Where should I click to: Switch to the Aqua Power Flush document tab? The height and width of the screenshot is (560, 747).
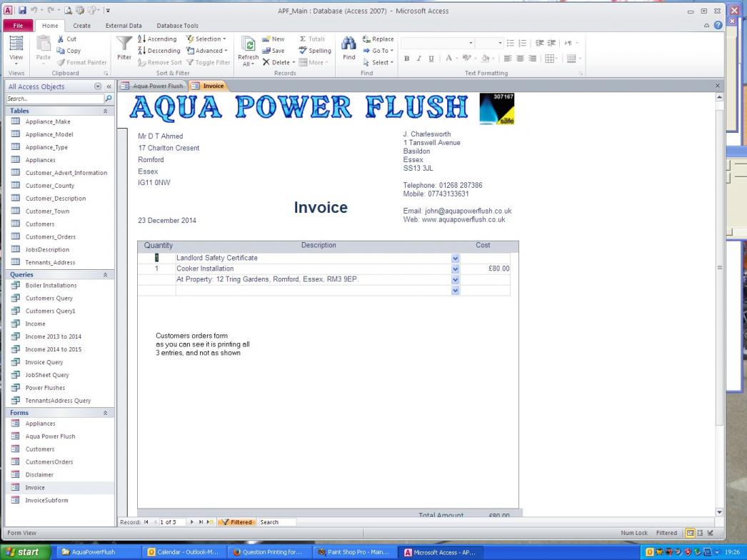click(153, 86)
